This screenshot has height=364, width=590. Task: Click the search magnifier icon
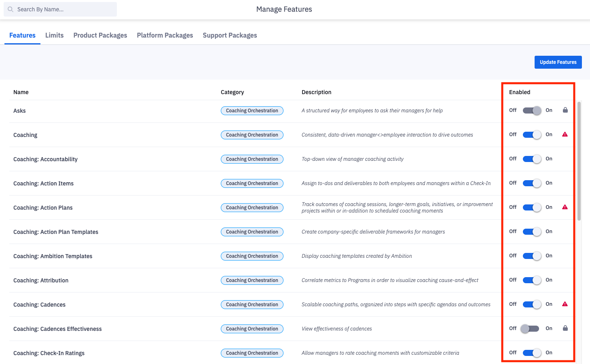pos(11,9)
